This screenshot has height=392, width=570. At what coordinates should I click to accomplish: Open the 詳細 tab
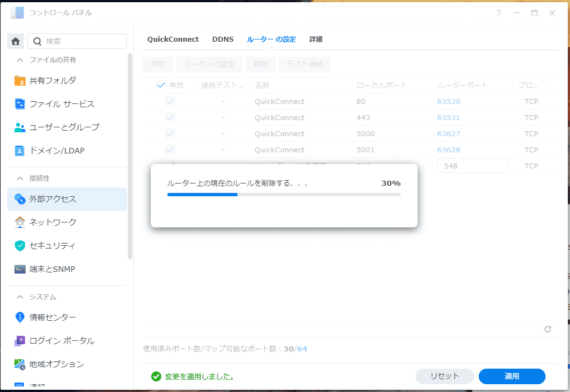(x=316, y=39)
